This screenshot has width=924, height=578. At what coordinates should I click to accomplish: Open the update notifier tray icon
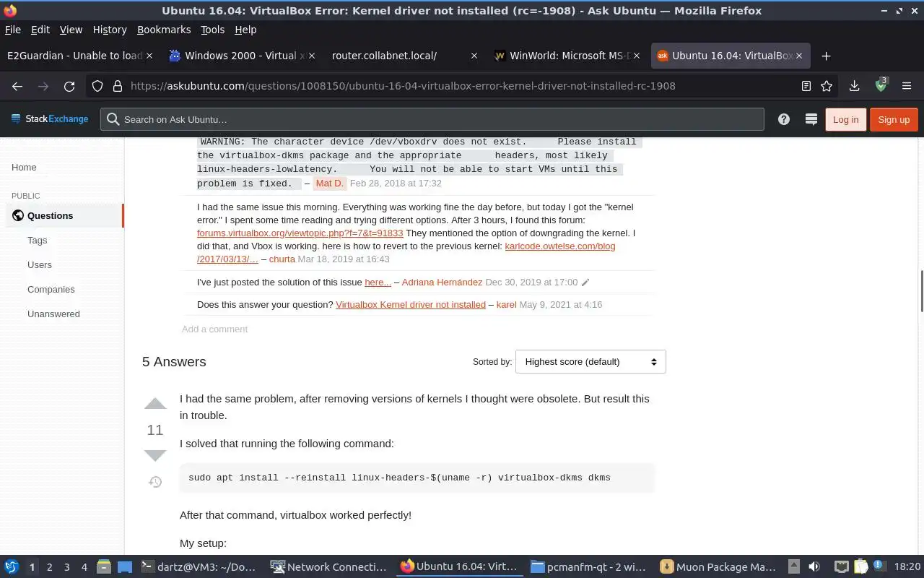tap(879, 566)
